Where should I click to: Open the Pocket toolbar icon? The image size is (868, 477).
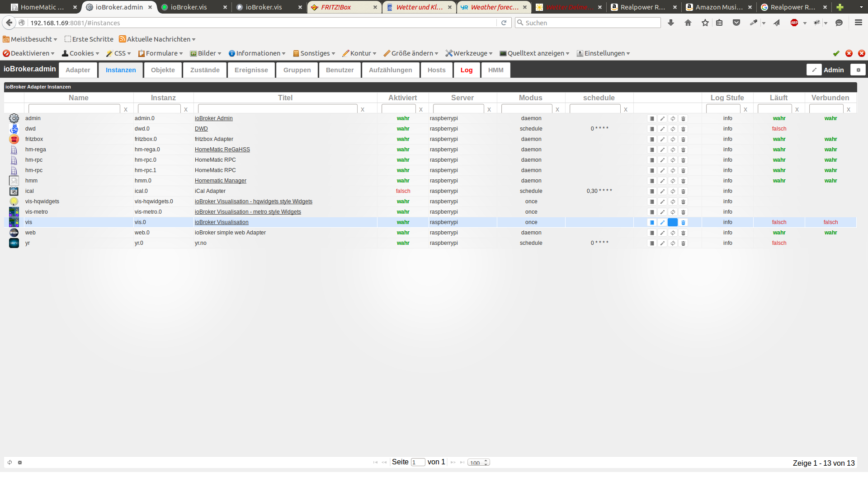click(736, 23)
